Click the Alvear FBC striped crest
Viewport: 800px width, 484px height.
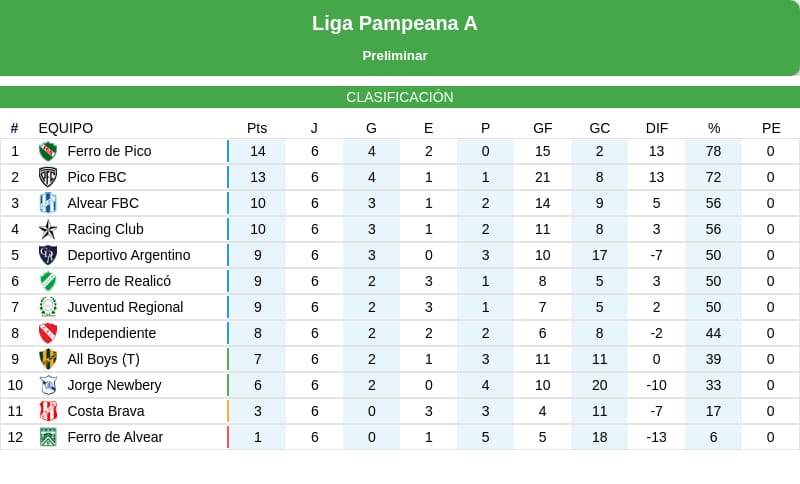point(48,203)
